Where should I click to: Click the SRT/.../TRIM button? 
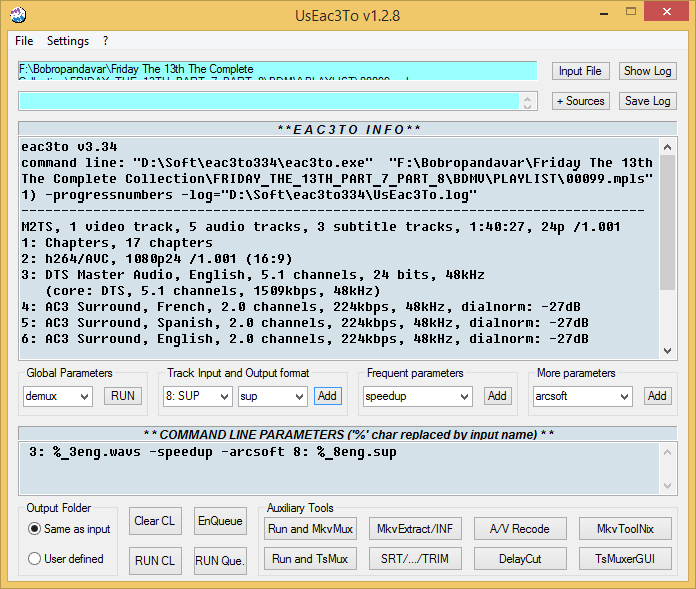point(415,559)
